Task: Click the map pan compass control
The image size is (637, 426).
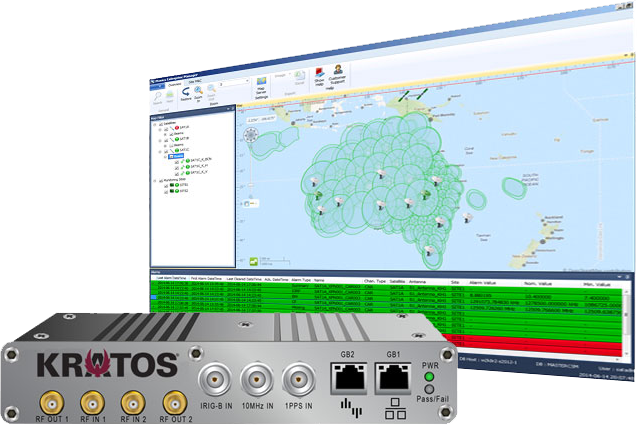Action: pyautogui.click(x=251, y=135)
